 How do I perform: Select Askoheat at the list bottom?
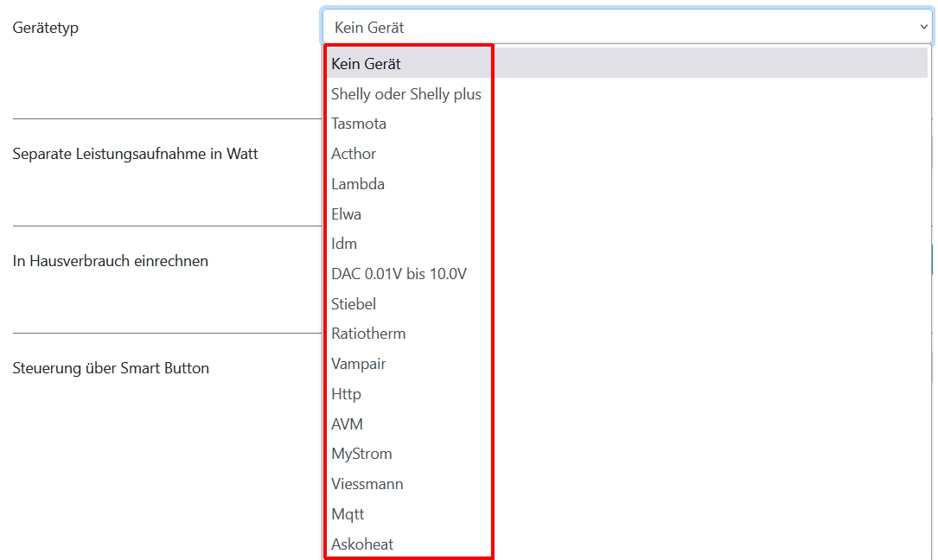pos(627,544)
